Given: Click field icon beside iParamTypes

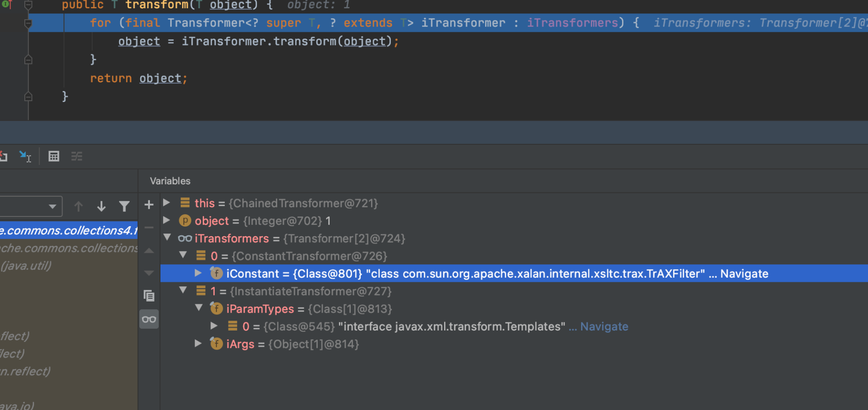Looking at the screenshot, I should pyautogui.click(x=217, y=308).
